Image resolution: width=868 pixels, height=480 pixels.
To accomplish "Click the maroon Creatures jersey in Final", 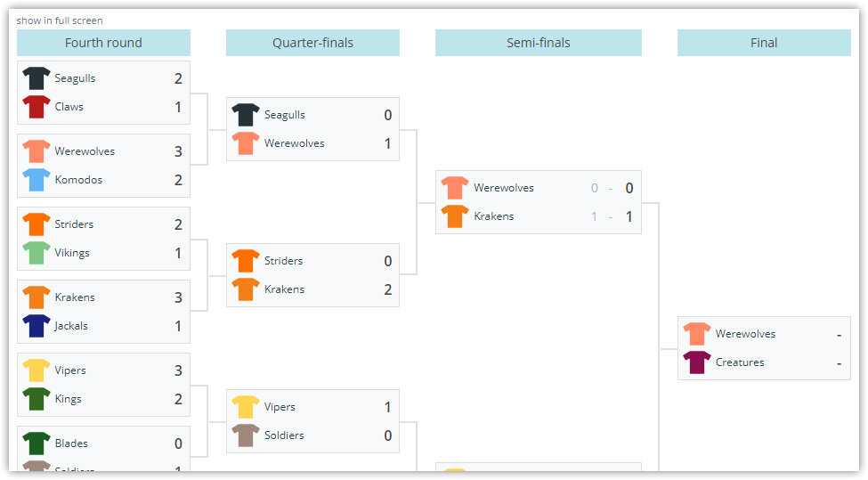I will point(697,362).
